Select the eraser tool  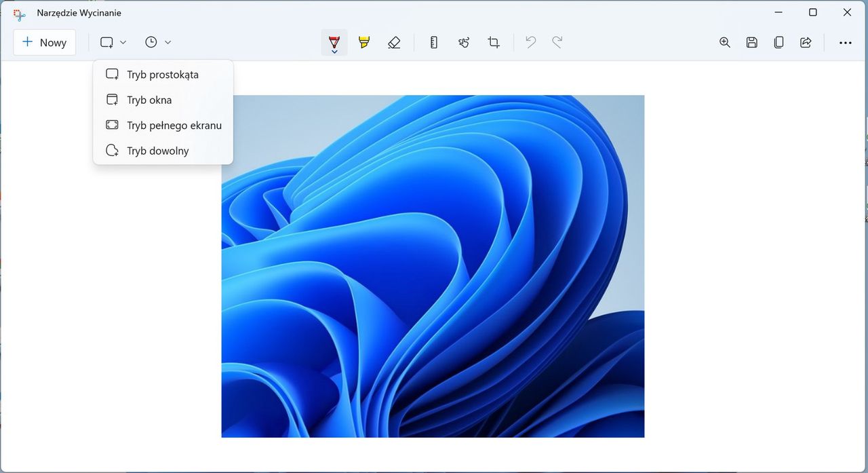click(394, 42)
